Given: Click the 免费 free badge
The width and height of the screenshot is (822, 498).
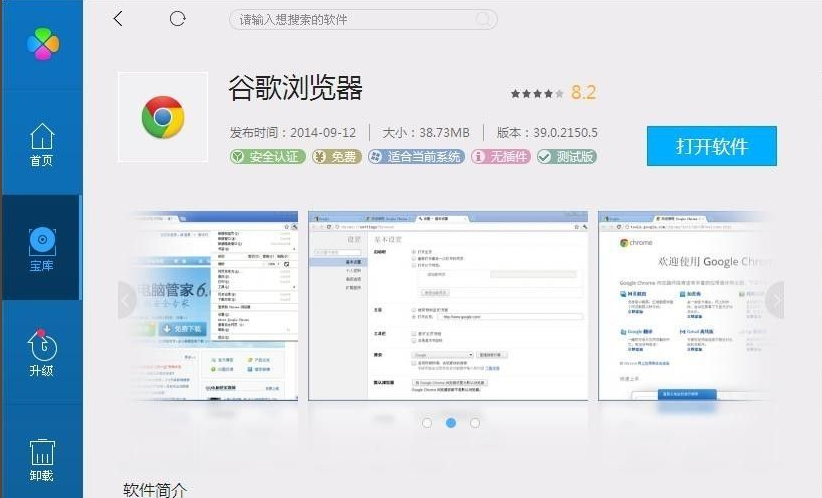Looking at the screenshot, I should [337, 157].
